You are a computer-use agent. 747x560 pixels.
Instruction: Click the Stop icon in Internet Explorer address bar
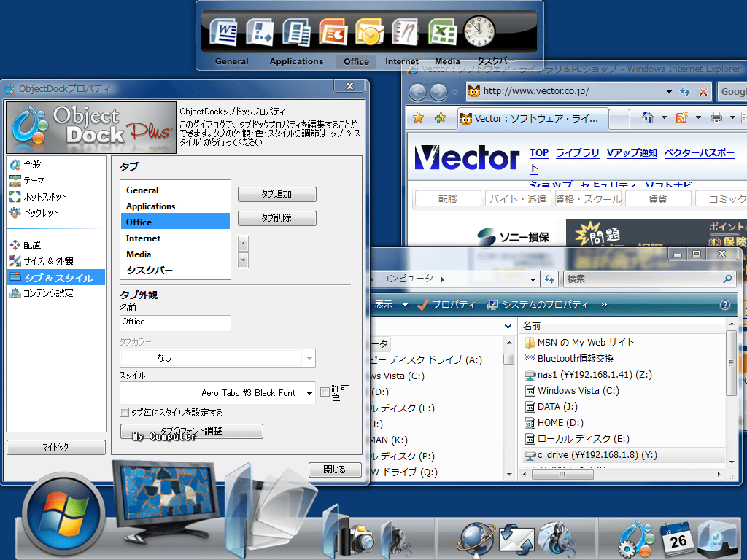click(x=703, y=91)
